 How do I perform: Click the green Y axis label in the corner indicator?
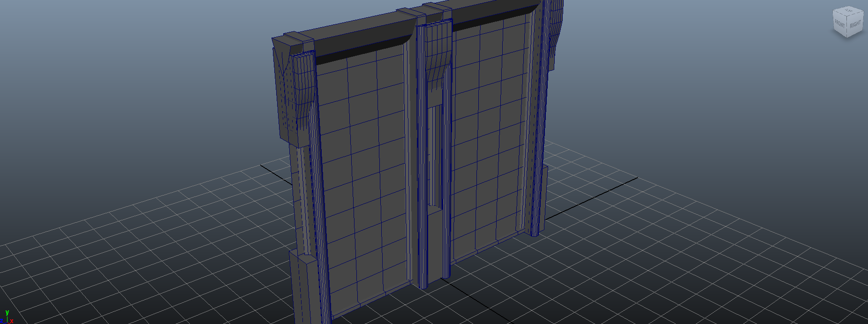tap(7, 312)
